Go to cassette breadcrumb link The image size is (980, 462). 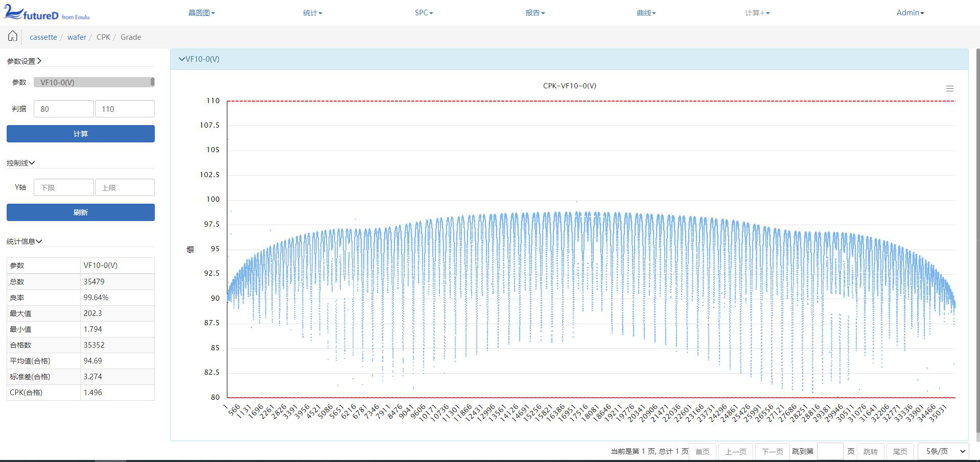(x=43, y=37)
